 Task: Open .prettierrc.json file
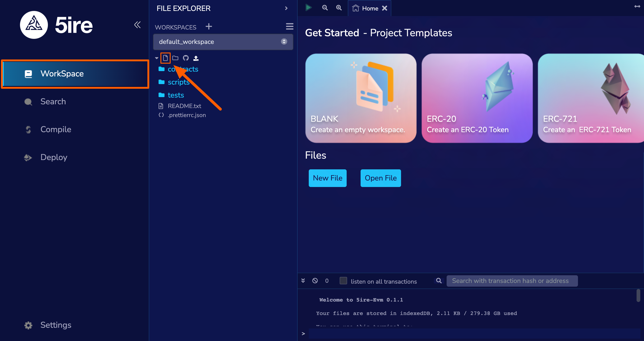pos(182,115)
